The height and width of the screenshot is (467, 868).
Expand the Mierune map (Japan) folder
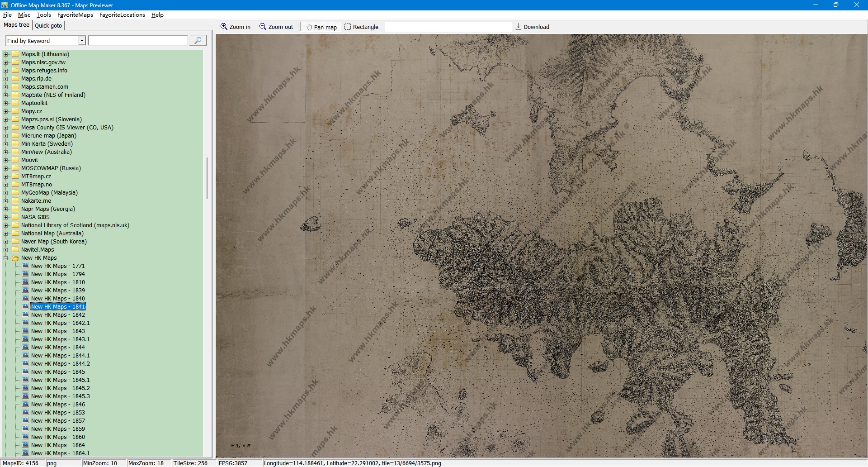(x=6, y=136)
